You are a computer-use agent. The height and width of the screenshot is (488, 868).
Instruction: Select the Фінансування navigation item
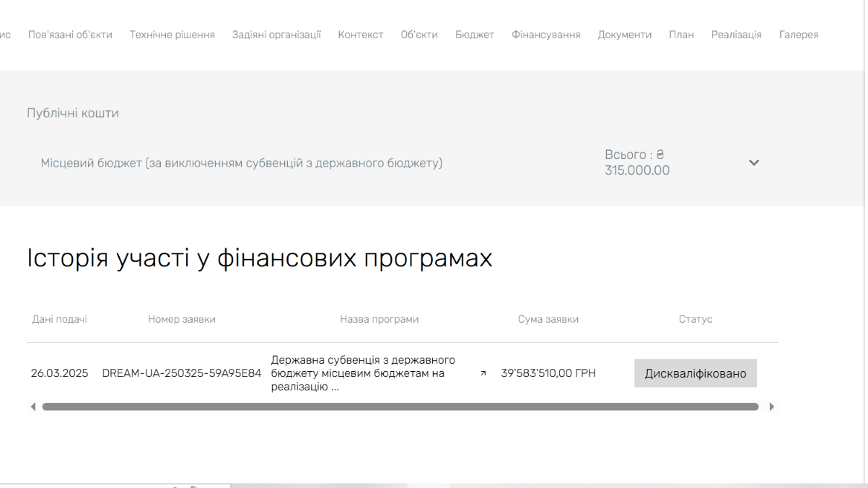coord(546,35)
